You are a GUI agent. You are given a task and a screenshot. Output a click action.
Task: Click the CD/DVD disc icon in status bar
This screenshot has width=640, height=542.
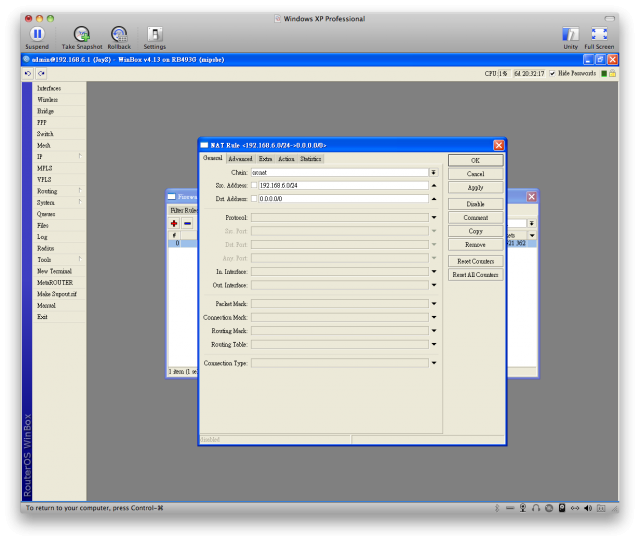click(549, 508)
